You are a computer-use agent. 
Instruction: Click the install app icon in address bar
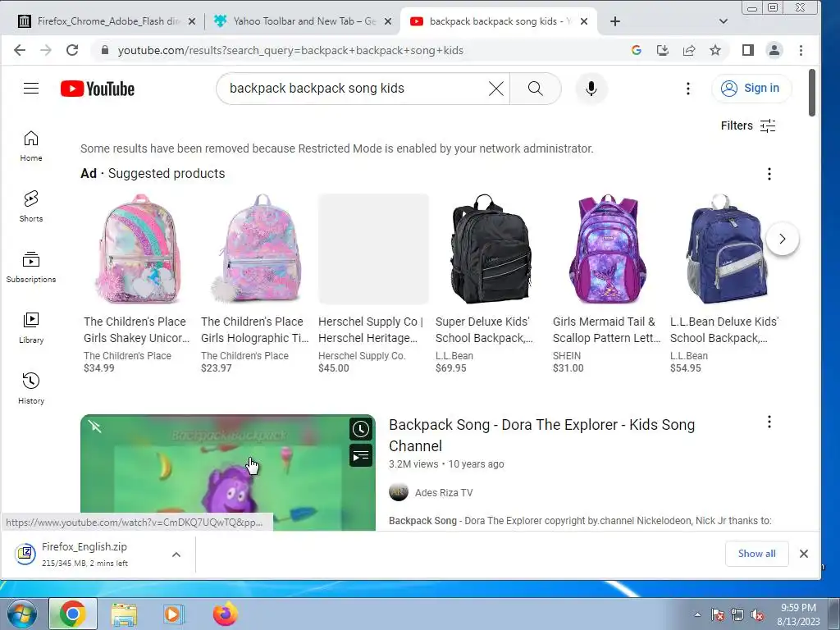663,50
